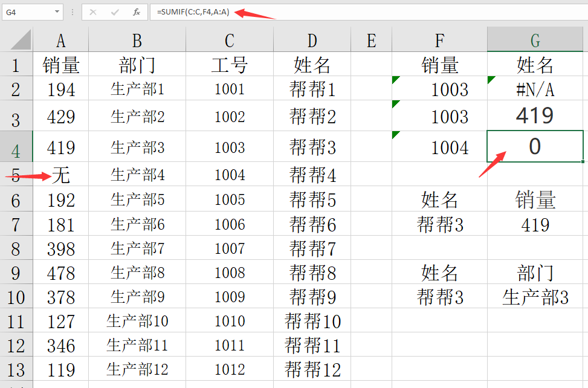Click cell F4 containing 1004
588x388 pixels.
pyautogui.click(x=439, y=147)
